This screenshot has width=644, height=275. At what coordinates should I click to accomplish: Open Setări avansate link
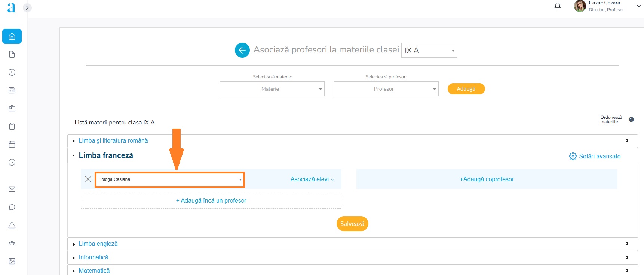pyautogui.click(x=595, y=157)
